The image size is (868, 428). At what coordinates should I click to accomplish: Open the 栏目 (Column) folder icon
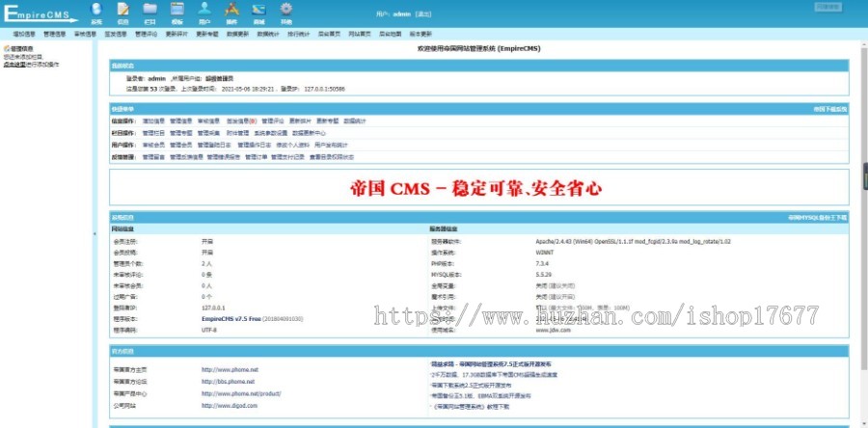(150, 10)
